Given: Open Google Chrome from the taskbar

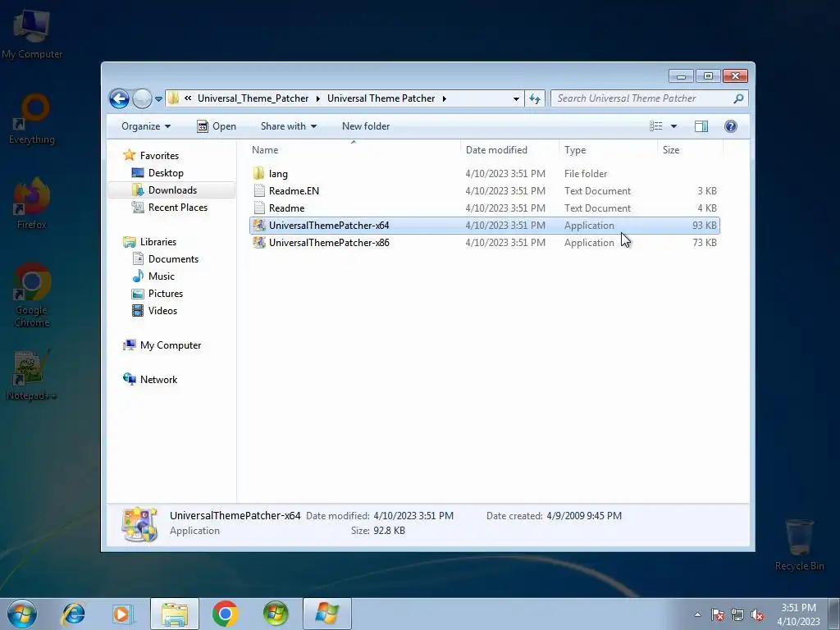Looking at the screenshot, I should [x=225, y=614].
